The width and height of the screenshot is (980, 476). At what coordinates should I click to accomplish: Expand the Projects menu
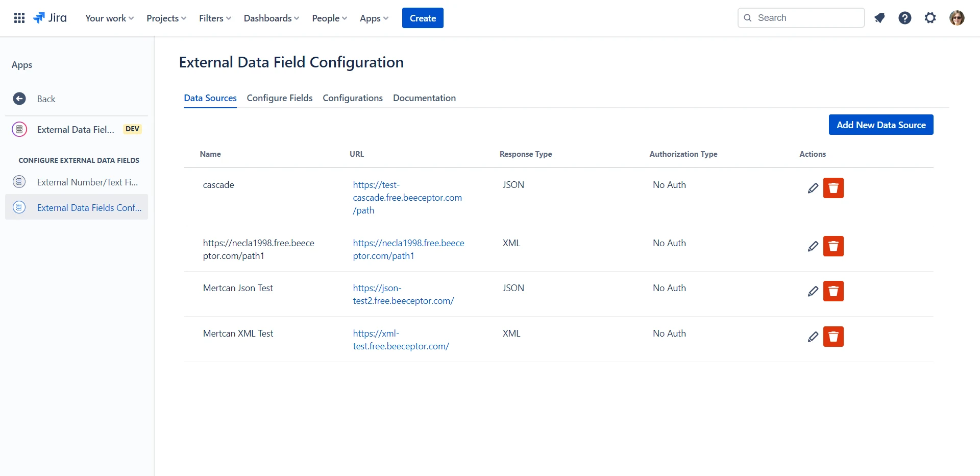tap(166, 18)
